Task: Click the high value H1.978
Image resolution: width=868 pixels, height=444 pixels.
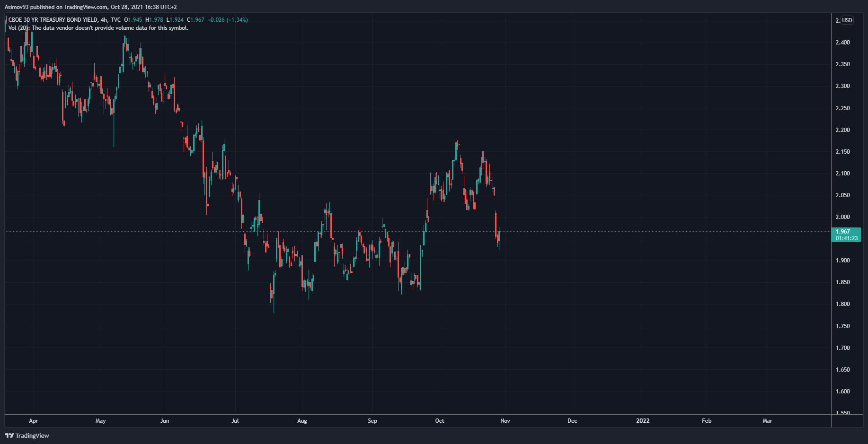Action: tap(154, 20)
